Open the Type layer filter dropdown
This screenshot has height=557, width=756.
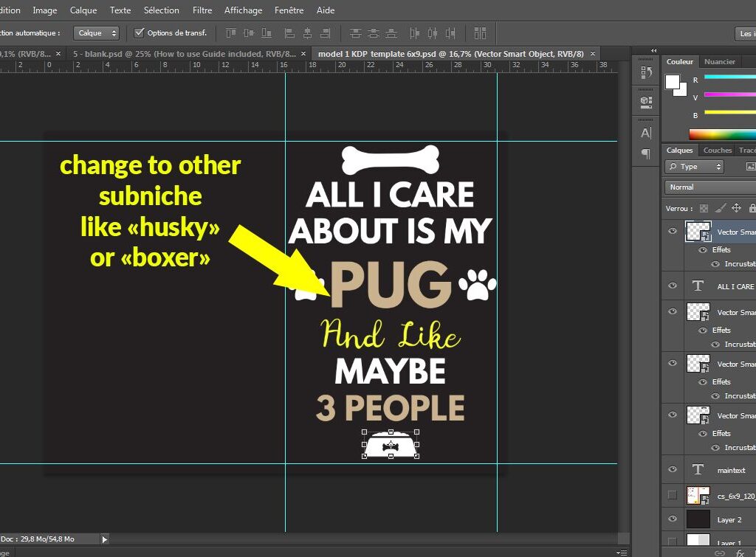pos(694,167)
